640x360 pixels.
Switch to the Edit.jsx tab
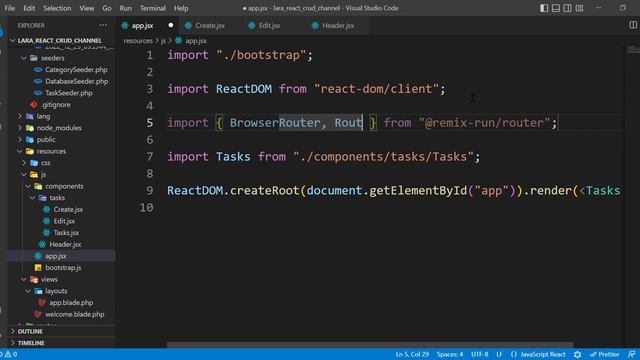(269, 25)
